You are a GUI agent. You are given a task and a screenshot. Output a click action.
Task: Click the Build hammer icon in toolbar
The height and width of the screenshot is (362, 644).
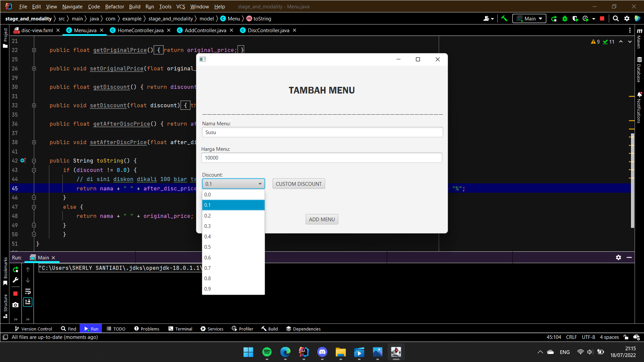504,18
